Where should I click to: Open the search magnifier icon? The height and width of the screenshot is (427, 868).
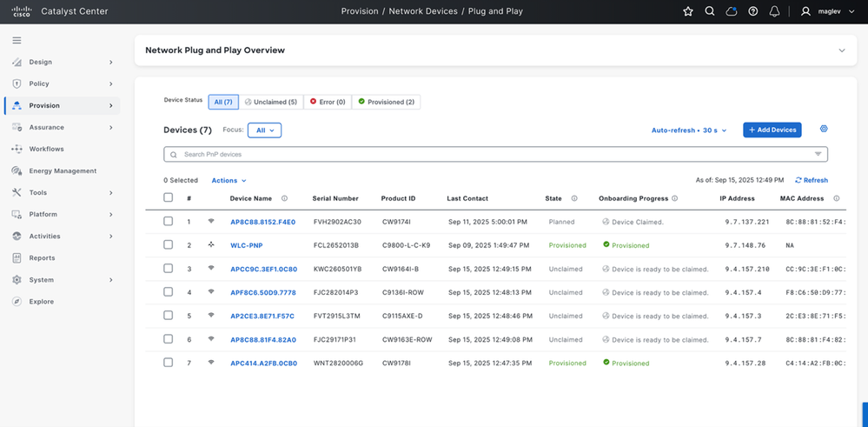(710, 11)
